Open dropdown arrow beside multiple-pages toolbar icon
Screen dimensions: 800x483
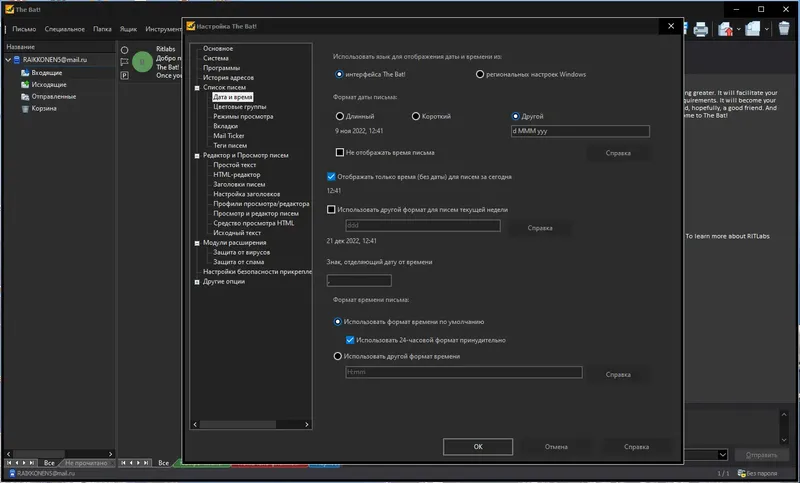coord(766,29)
